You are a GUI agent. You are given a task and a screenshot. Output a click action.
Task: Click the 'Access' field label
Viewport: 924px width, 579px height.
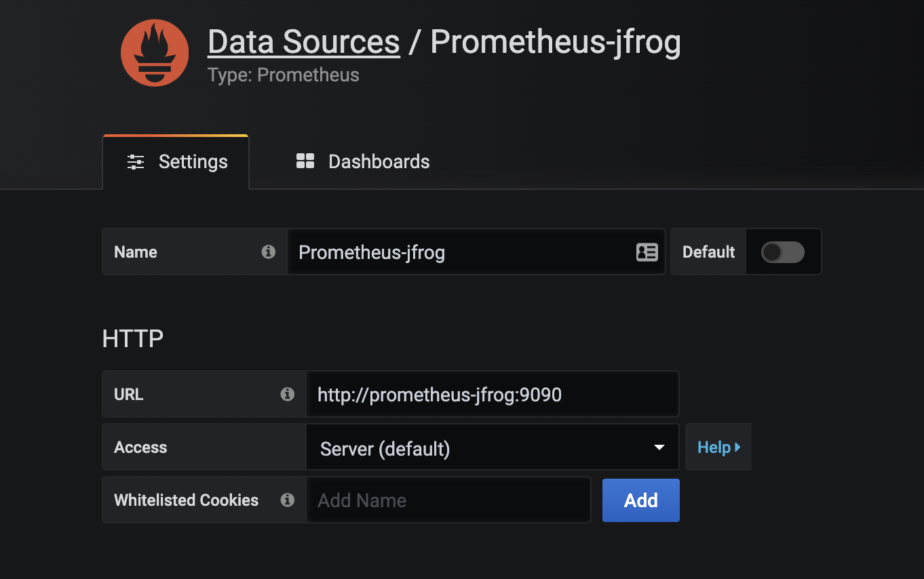coord(140,447)
